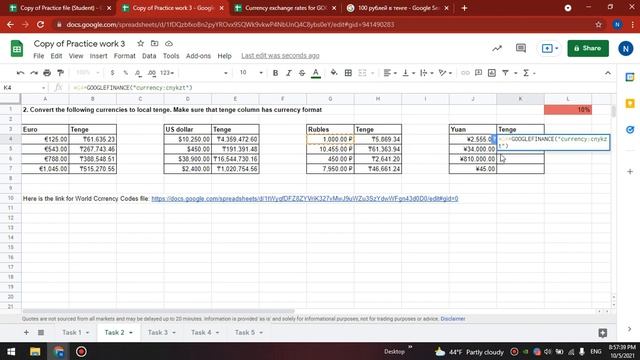Hide the menus with up arrow

point(608,73)
